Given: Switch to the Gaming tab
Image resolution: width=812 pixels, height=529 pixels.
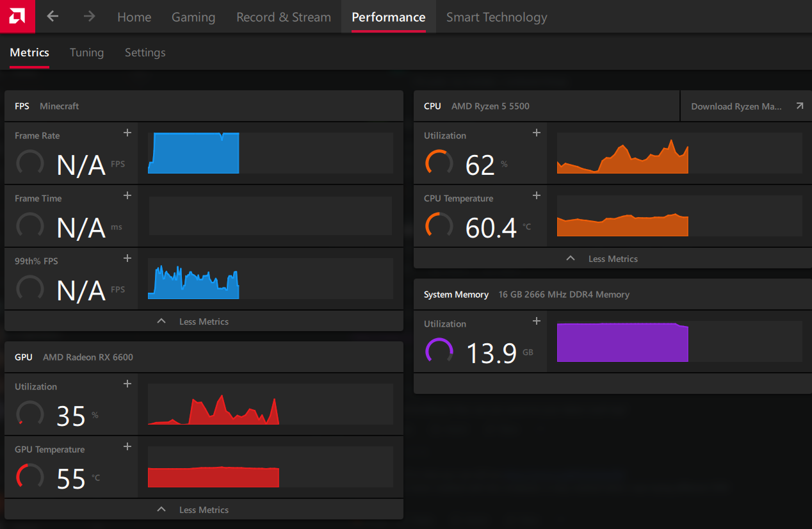Looking at the screenshot, I should (x=193, y=17).
